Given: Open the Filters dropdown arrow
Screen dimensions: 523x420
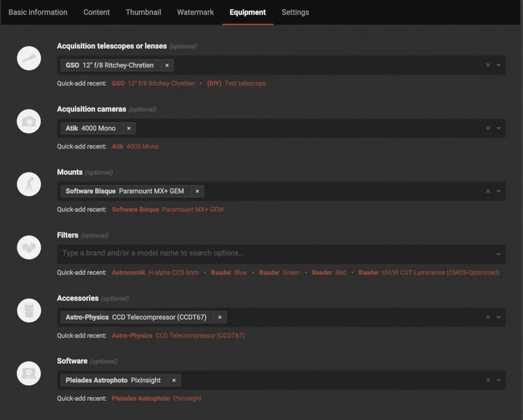Looking at the screenshot, I should coord(498,254).
